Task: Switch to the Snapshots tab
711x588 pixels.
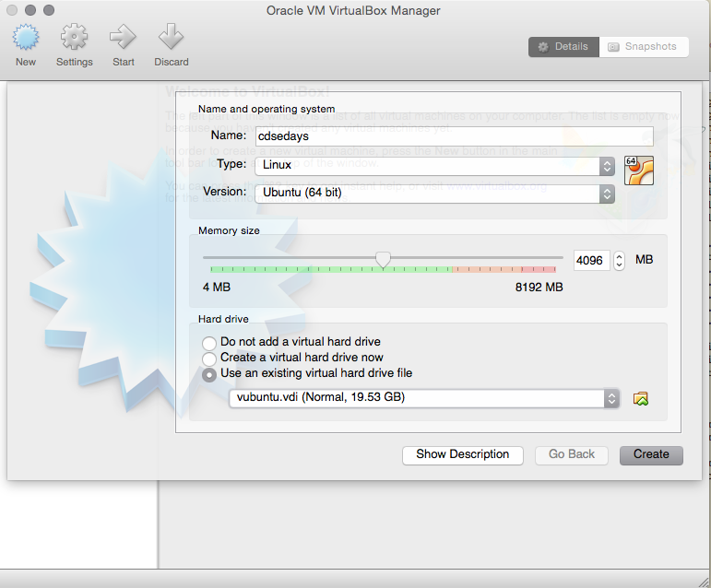Action: (x=643, y=47)
